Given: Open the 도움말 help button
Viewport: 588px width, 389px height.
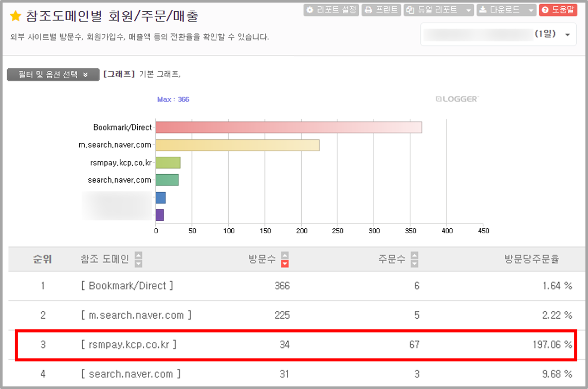Looking at the screenshot, I should coord(558,10).
